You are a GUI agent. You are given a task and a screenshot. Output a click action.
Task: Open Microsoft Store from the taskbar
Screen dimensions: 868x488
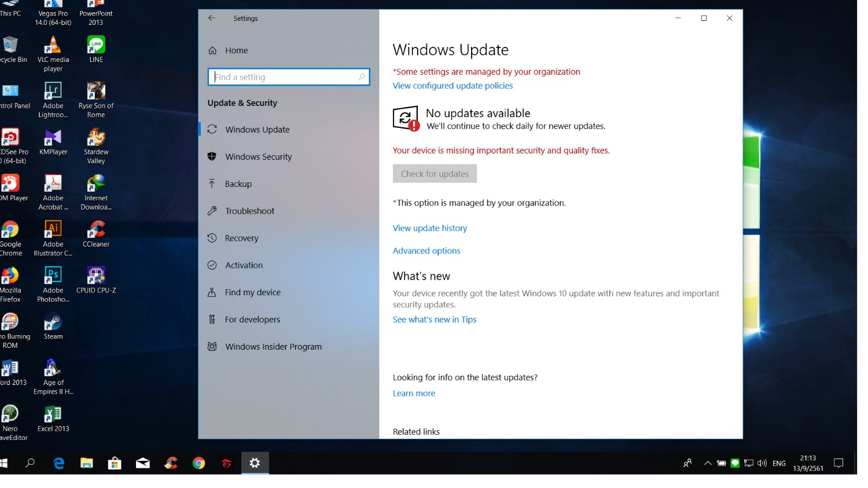[x=115, y=463]
